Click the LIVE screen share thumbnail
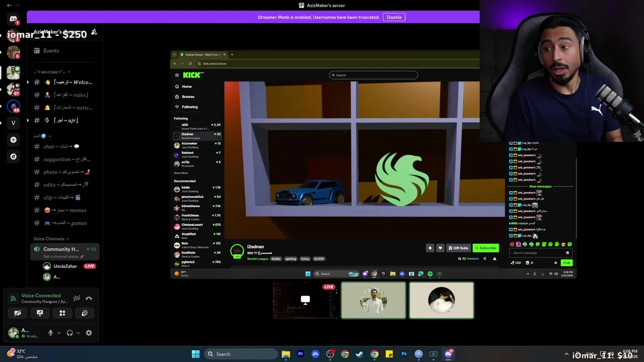The height and width of the screenshot is (362, 644). tap(305, 301)
